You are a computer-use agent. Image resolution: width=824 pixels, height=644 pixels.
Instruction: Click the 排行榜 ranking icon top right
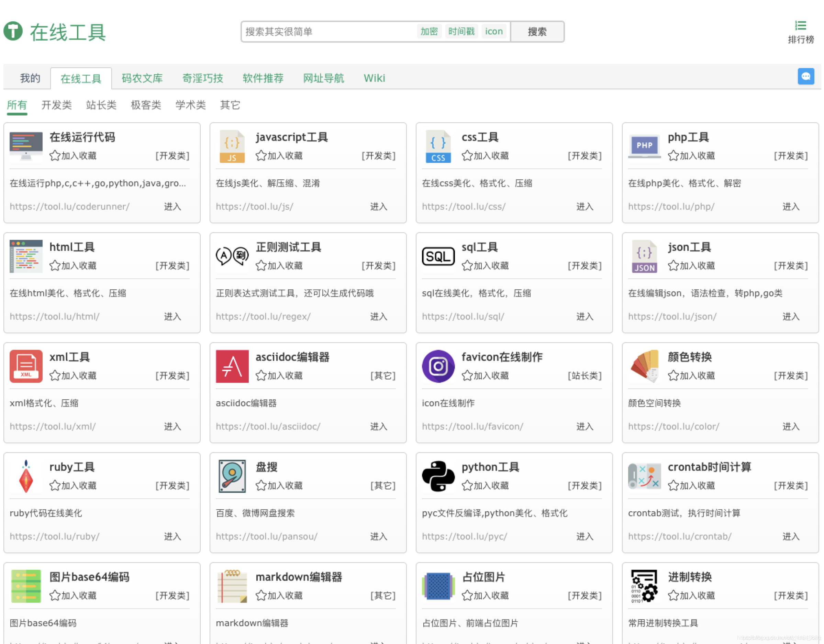[801, 26]
